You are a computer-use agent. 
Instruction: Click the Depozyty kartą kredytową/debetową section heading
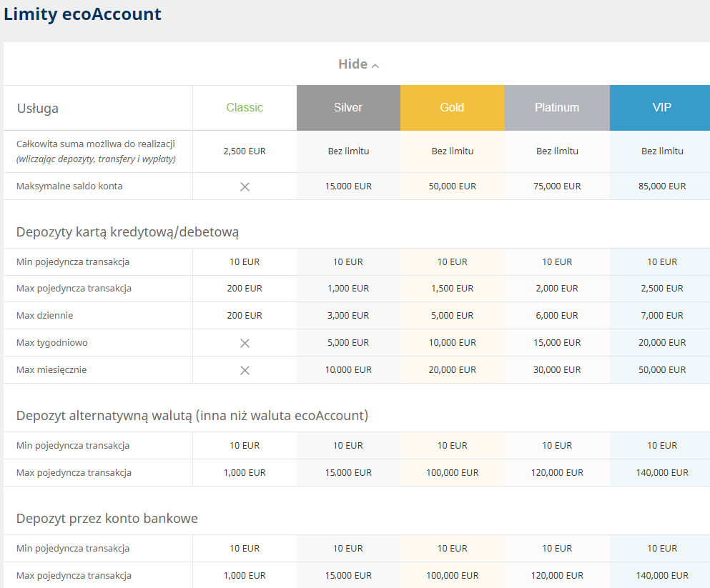pos(127,232)
